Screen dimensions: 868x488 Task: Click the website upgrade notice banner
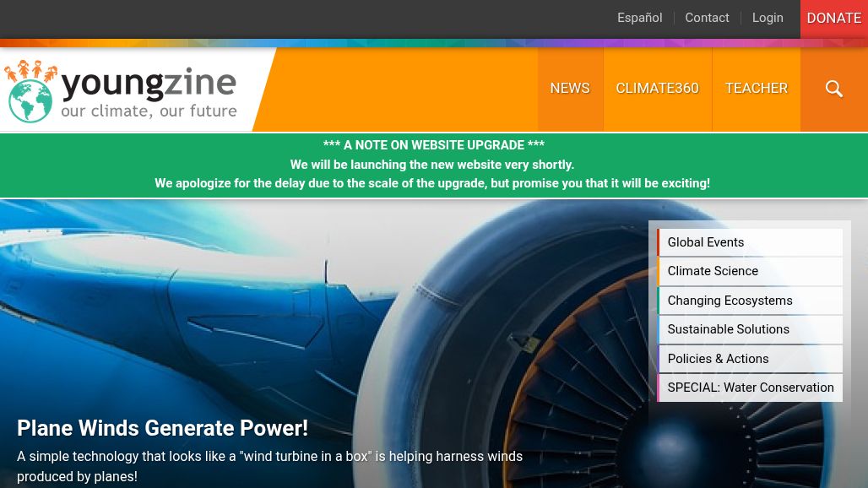[432, 165]
